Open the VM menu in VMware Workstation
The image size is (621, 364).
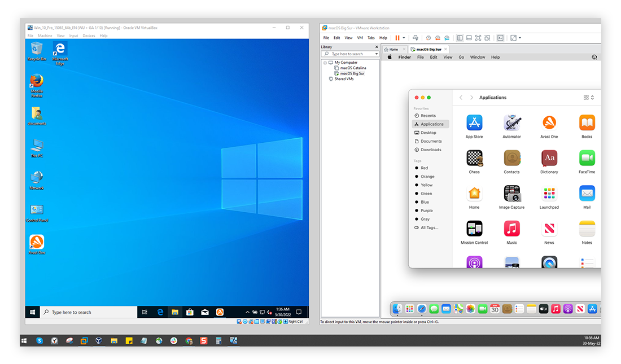click(360, 37)
